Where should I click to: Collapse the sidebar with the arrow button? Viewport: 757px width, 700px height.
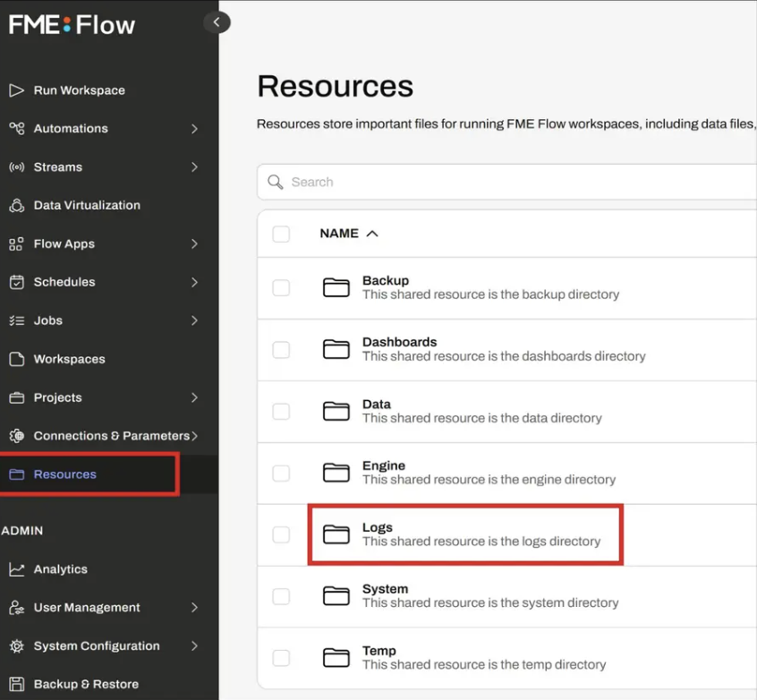point(217,22)
